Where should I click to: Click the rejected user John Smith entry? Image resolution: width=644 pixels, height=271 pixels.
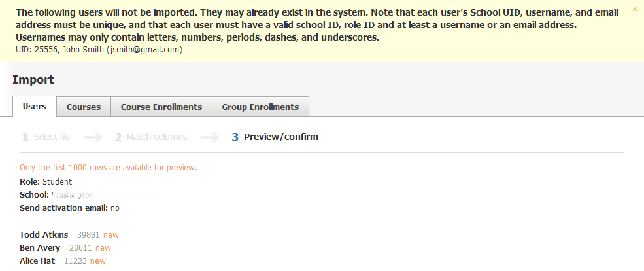(99, 50)
